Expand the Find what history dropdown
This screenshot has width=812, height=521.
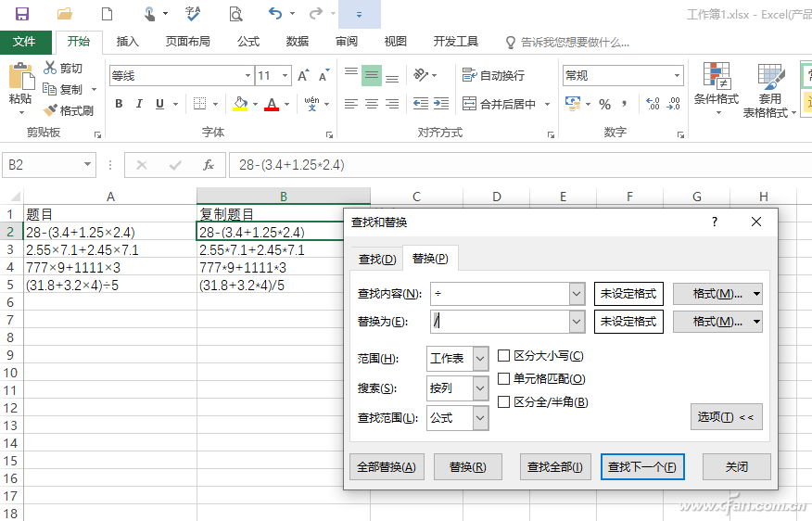[577, 294]
